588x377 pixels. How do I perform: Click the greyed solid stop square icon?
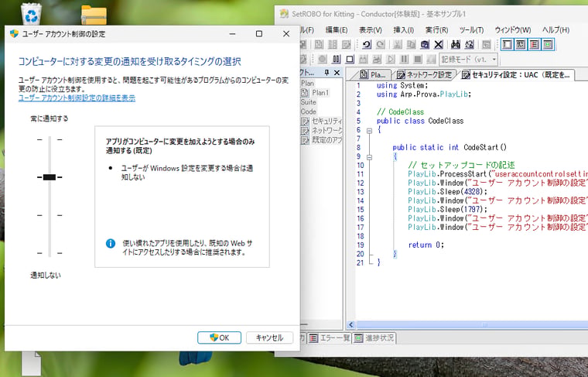tap(418, 60)
